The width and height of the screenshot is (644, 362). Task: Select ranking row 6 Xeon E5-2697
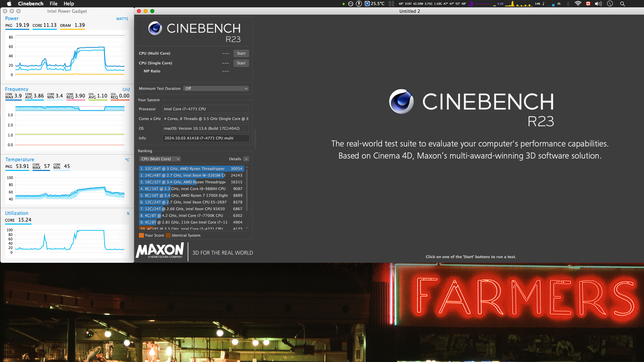coord(191,202)
